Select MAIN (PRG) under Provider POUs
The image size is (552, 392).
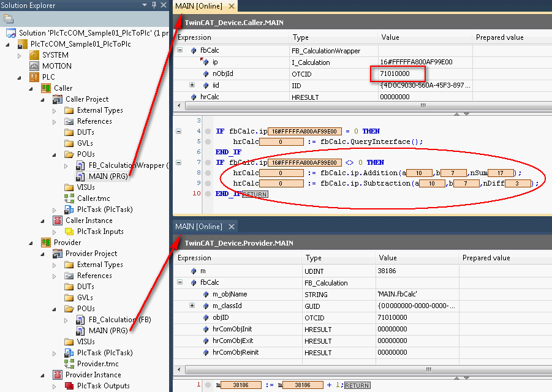tap(108, 331)
